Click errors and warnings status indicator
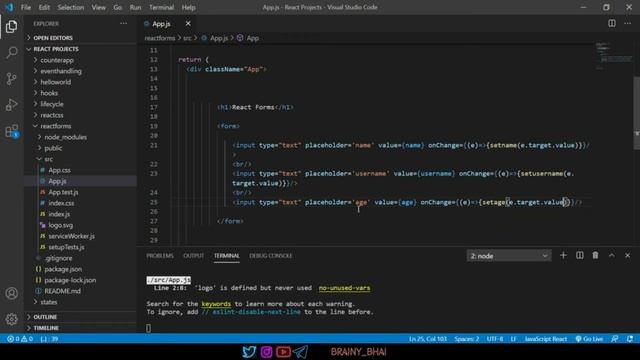Screen dimensions: 640x360 click(x=20, y=339)
